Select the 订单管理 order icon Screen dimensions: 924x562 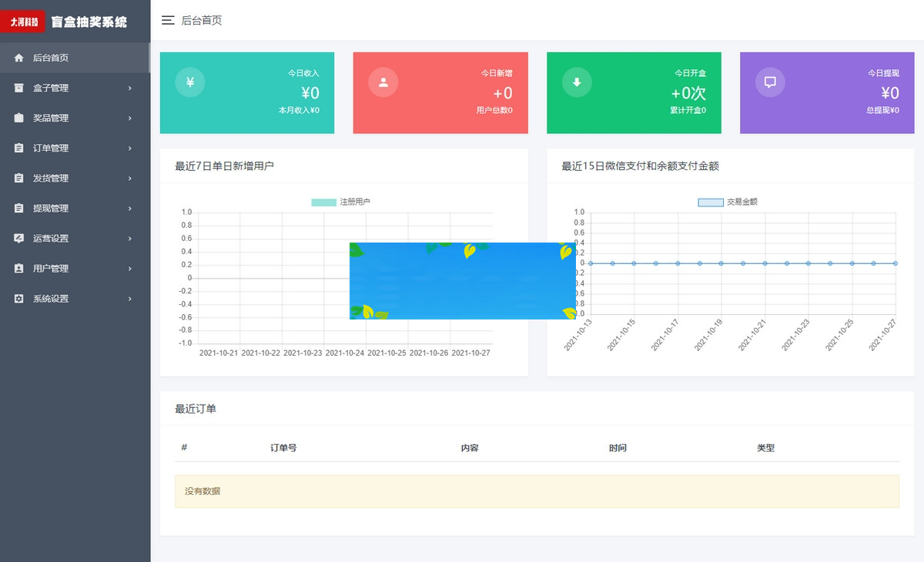click(x=17, y=148)
